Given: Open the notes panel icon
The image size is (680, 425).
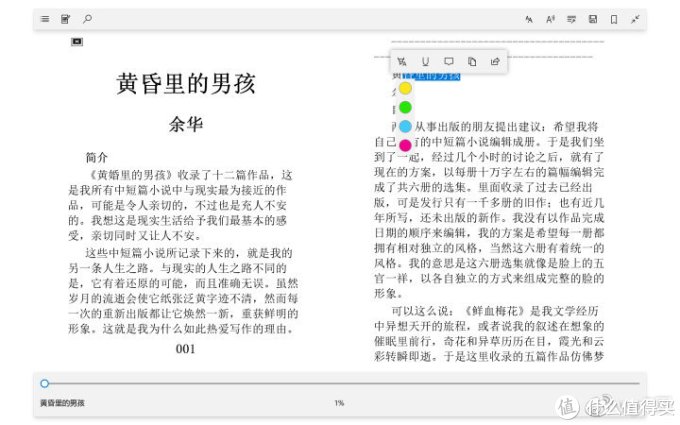Looking at the screenshot, I should (x=65, y=19).
